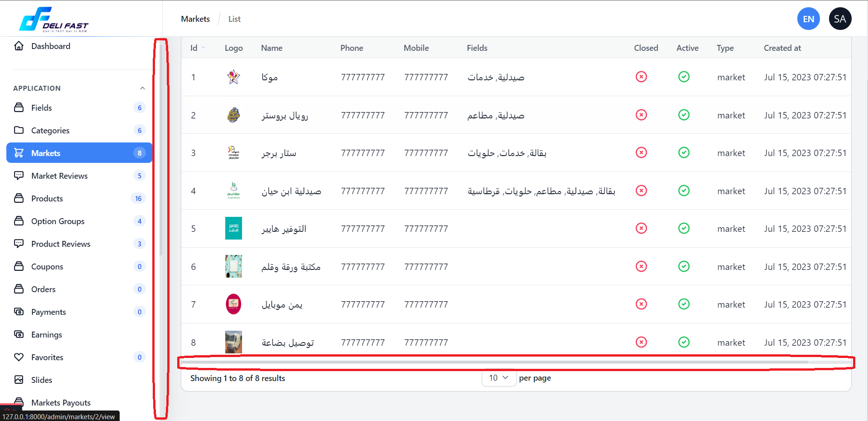Screen dimensions: 868x421
Task: Open the per page dropdown
Action: pos(499,378)
